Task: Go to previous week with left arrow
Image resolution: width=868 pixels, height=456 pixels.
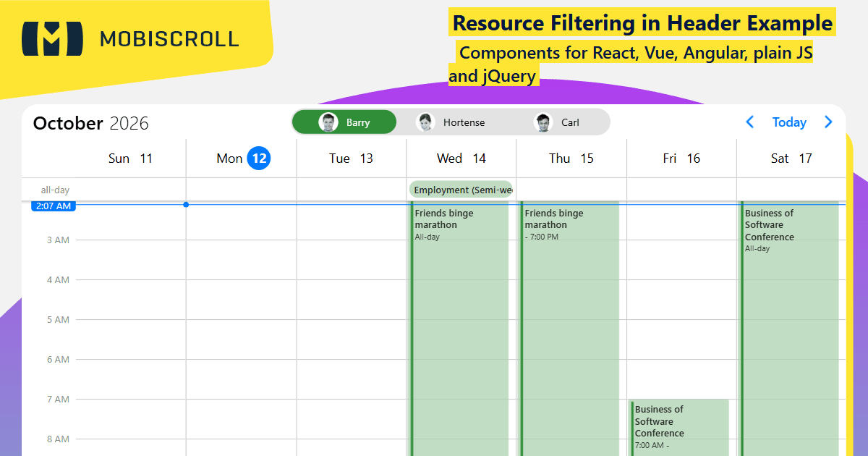Action: click(750, 122)
